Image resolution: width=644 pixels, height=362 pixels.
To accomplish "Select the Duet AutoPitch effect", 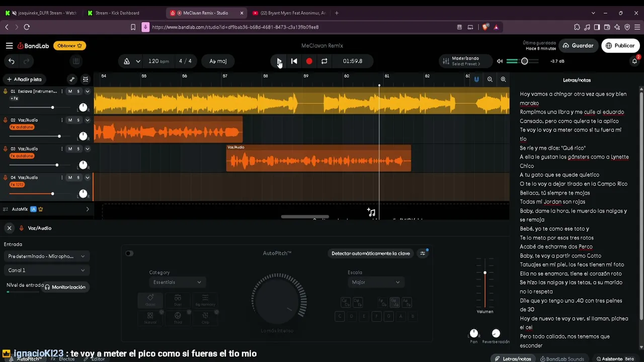I will [x=178, y=300].
